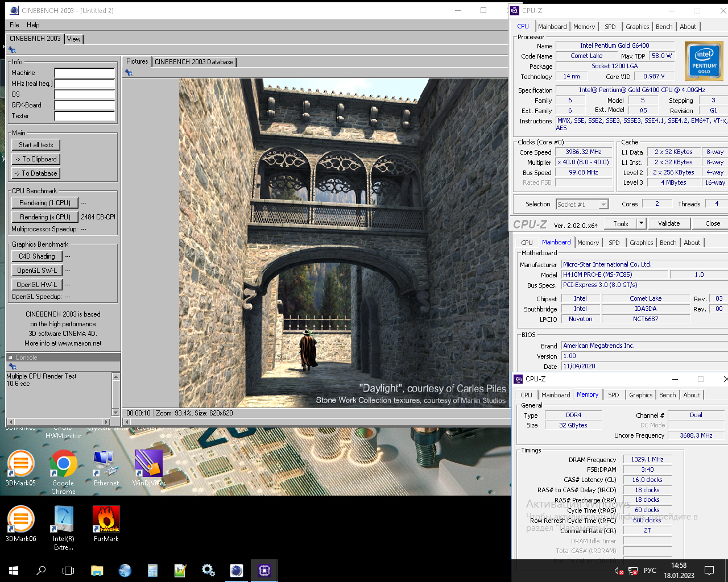Launch FurMark from the desktop

106,523
